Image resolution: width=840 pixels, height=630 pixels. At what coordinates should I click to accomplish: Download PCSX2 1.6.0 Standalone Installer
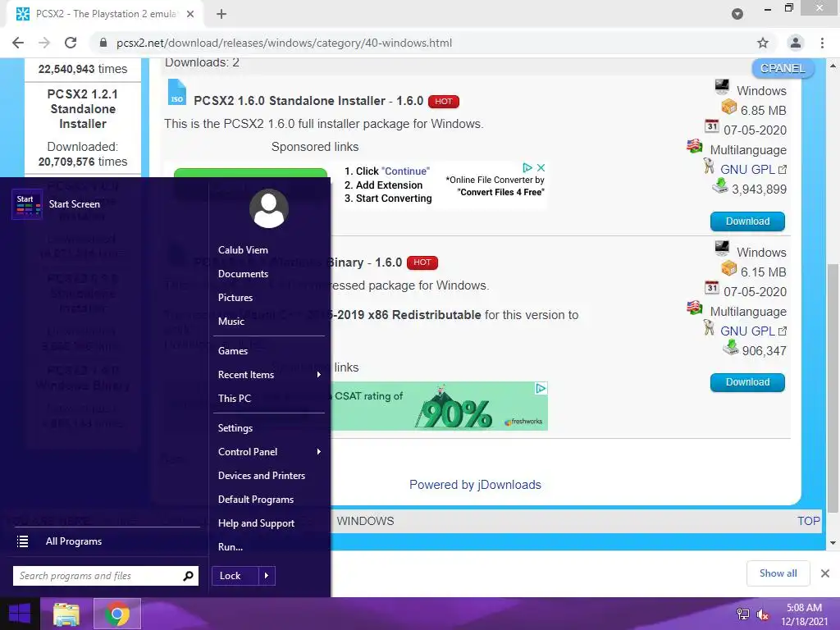(747, 221)
